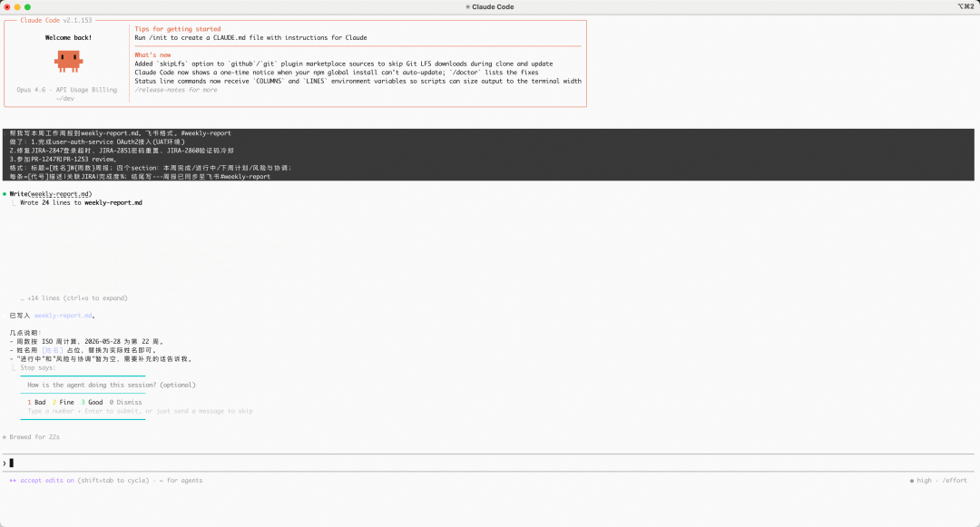Click the ⌥⌘2 shortcut indicator in title bar
Screen dimensions: 980x527
(x=965, y=6)
